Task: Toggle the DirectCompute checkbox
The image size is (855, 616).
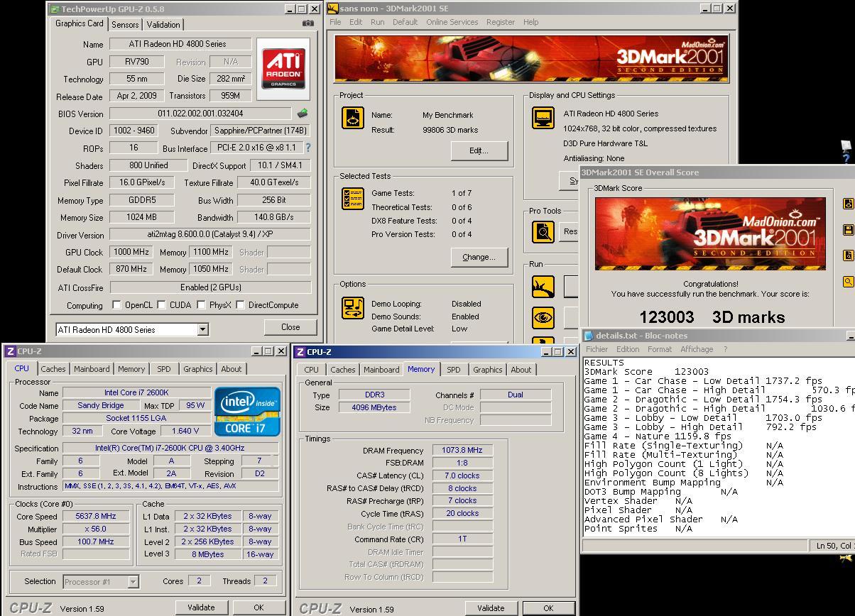Action: (x=241, y=305)
